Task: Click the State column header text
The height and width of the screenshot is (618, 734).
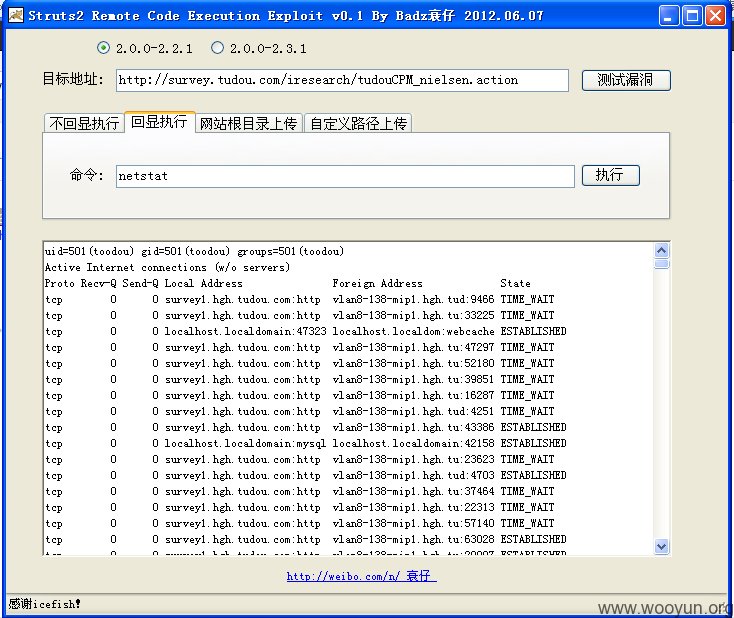Action: (515, 283)
